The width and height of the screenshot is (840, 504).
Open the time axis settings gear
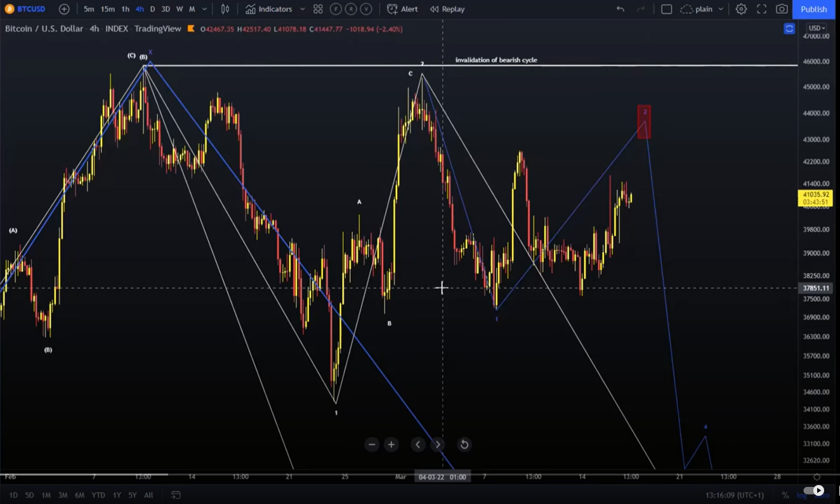(x=817, y=477)
